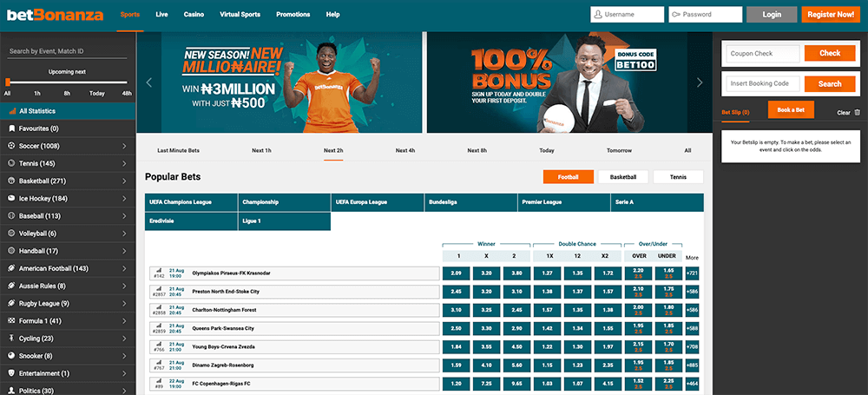Toggle Football popular bets filter
This screenshot has width=868, height=395.
568,177
